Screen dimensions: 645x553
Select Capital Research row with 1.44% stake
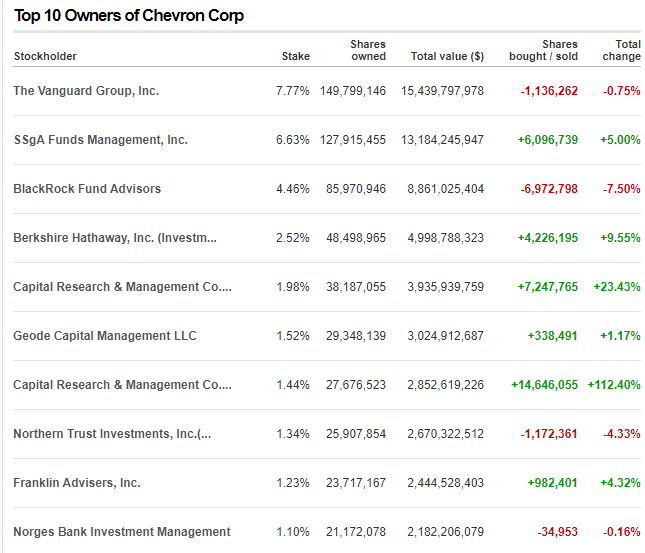122,385
